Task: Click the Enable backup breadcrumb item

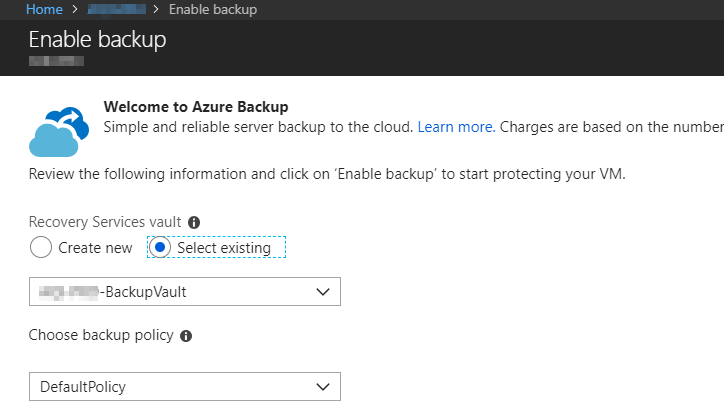Action: pyautogui.click(x=212, y=10)
